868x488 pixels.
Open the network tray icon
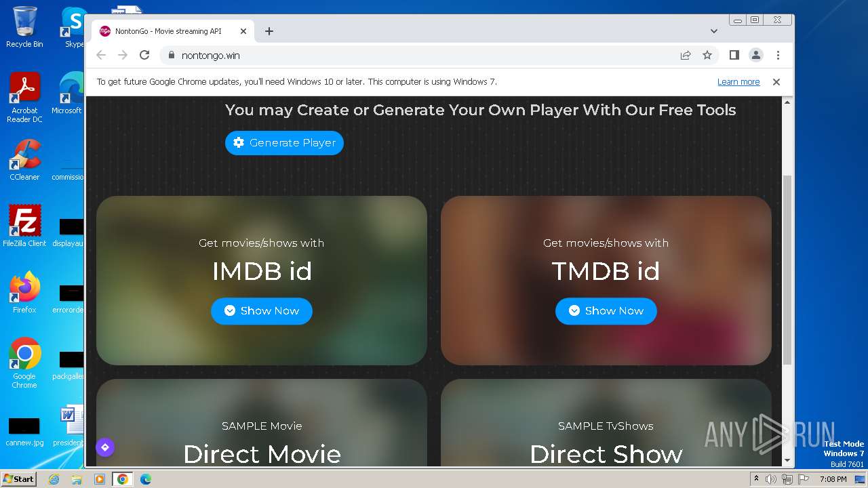787,479
